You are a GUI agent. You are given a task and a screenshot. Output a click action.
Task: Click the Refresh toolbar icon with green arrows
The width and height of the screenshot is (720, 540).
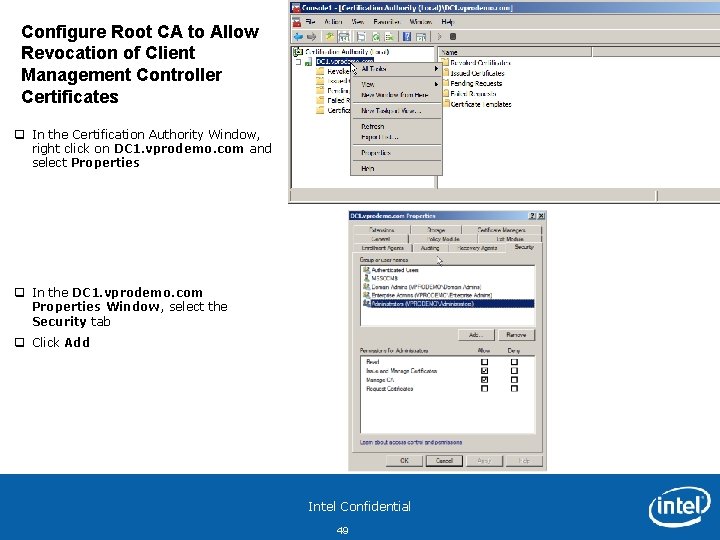(376, 37)
